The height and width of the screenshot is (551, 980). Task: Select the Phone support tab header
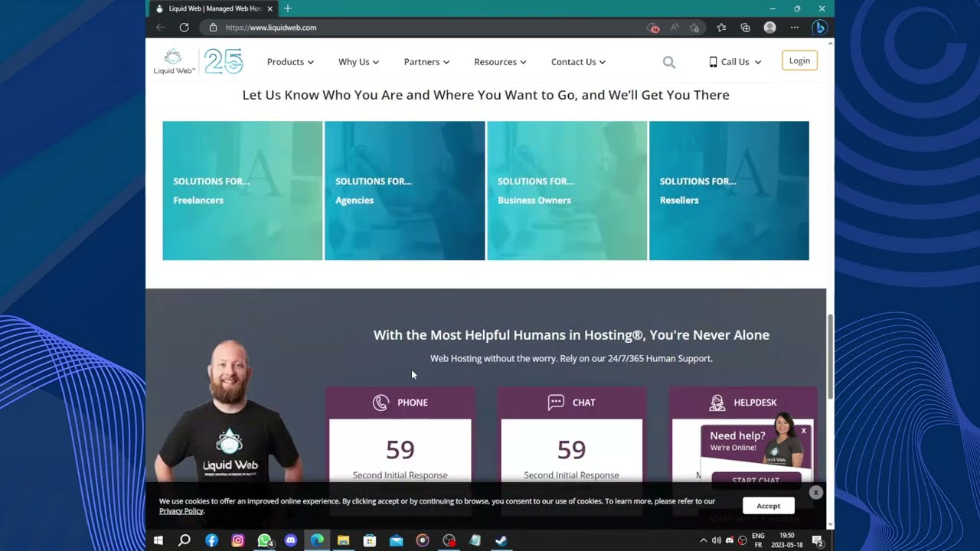(x=400, y=403)
